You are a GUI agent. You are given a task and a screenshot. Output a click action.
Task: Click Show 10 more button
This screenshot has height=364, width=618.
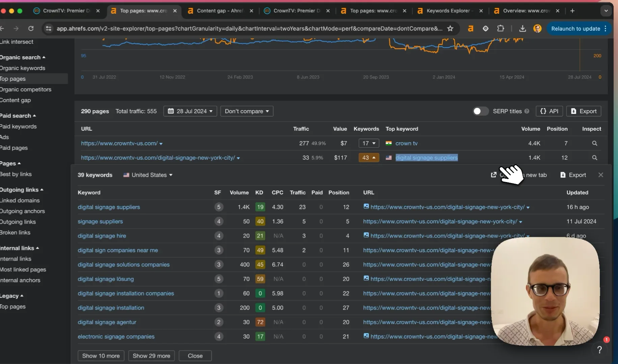coord(101,356)
